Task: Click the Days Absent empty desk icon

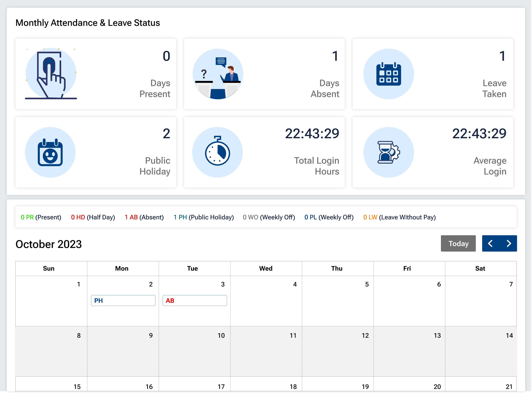Action: pos(218,74)
